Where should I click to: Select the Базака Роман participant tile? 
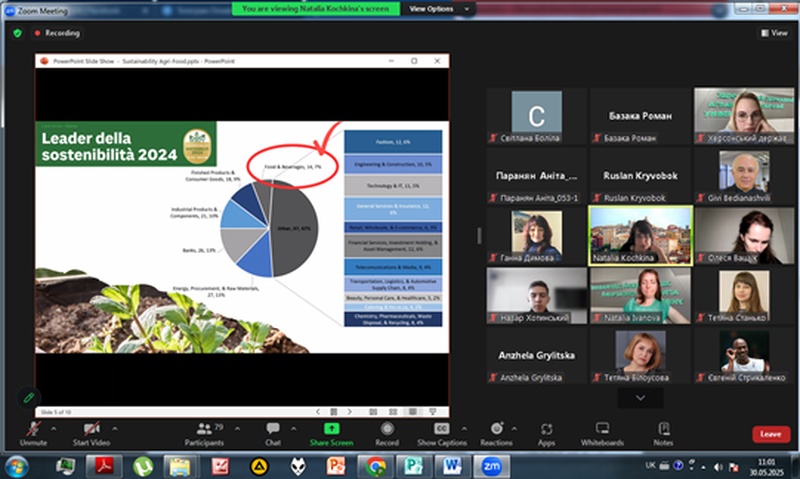click(x=640, y=116)
